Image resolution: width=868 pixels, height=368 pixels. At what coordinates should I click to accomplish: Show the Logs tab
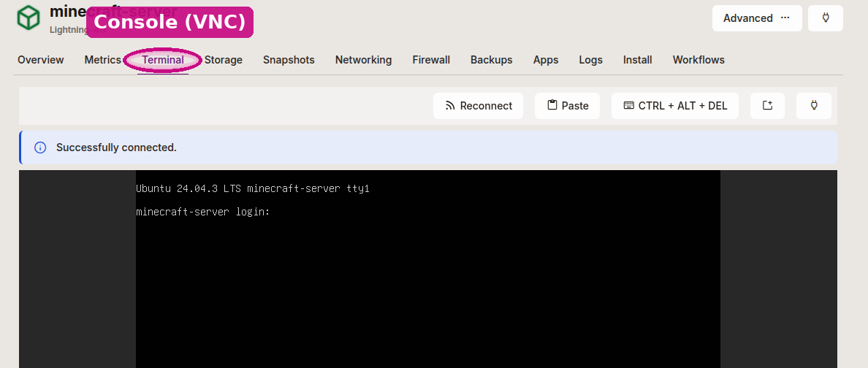[590, 60]
